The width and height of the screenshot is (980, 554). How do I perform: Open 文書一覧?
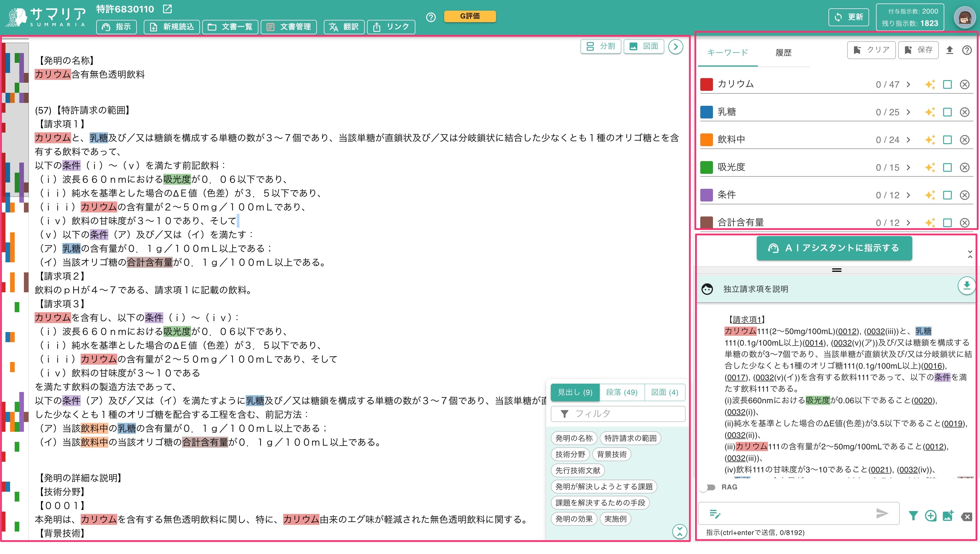pos(230,27)
